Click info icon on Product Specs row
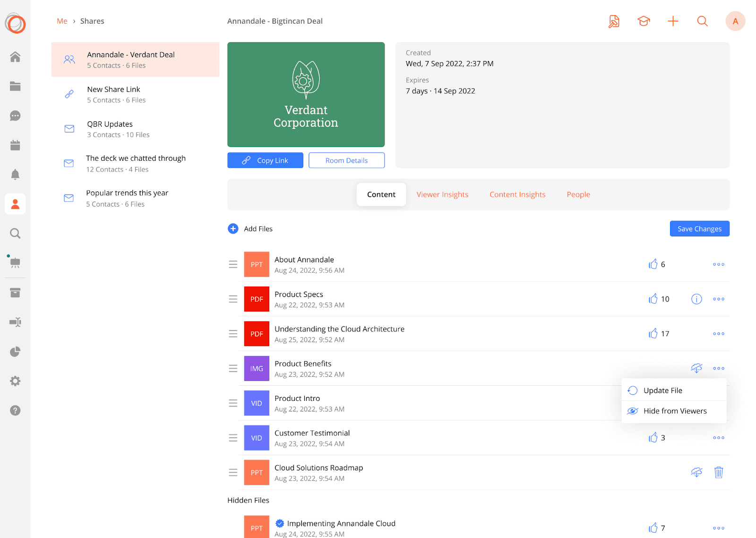Image resolution: width=756 pixels, height=538 pixels. (696, 299)
